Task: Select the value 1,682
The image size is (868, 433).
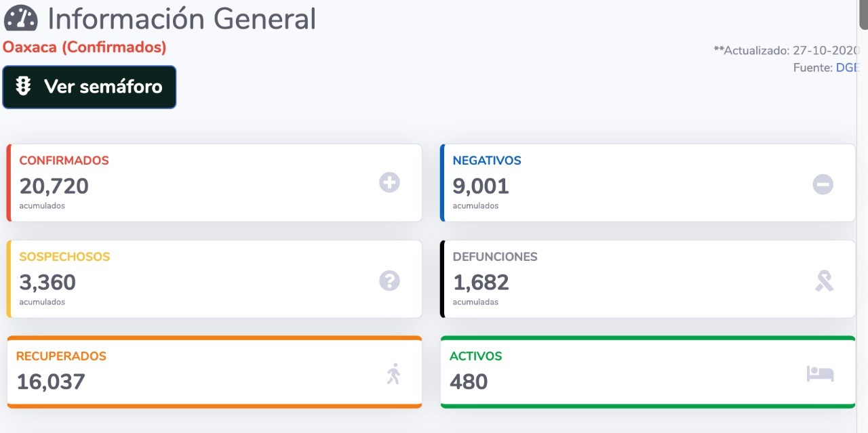Action: tap(481, 282)
